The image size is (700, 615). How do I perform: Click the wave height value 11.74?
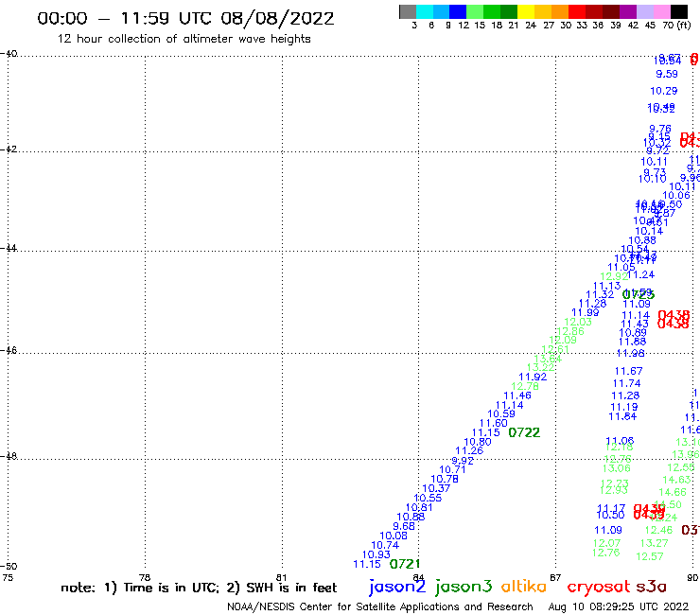(627, 383)
